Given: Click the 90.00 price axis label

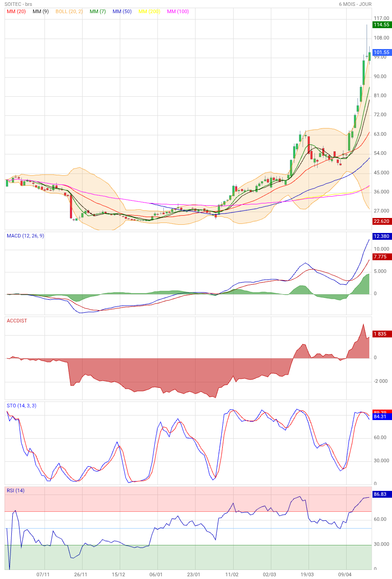Looking at the screenshot, I should [x=380, y=76].
